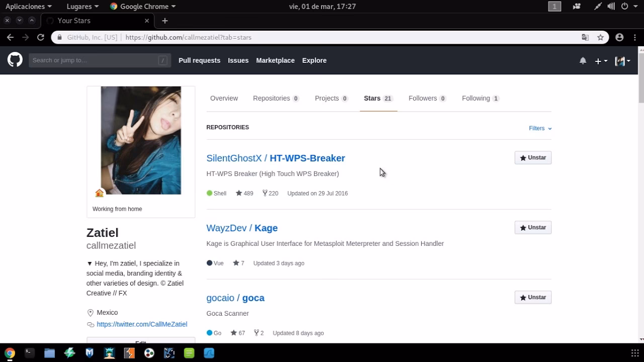Open the GitHub octocat home logo
This screenshot has width=644, height=362.
click(15, 60)
